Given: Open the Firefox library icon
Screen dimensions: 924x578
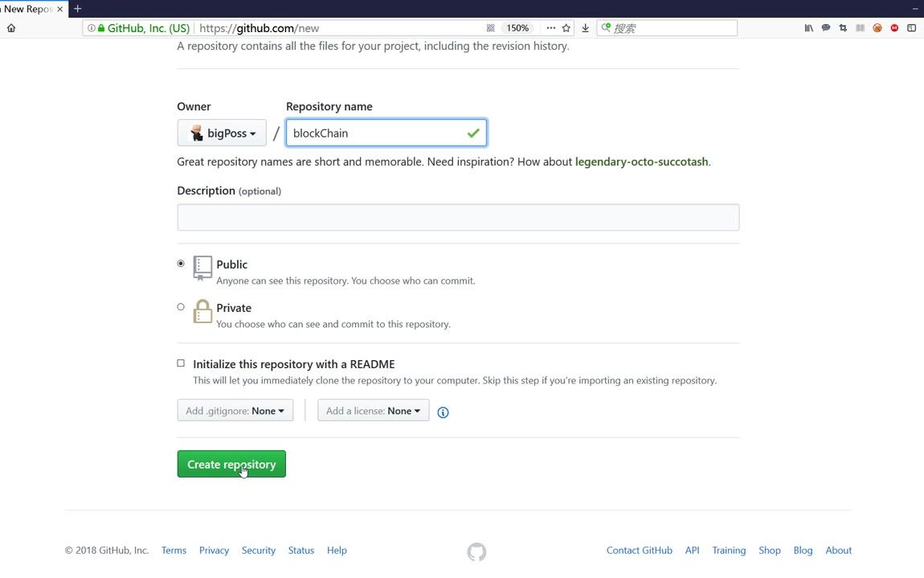Looking at the screenshot, I should point(808,28).
